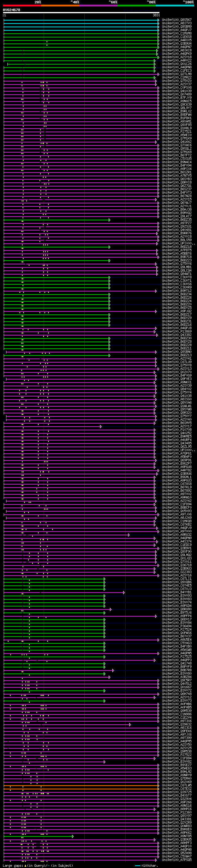Select the UniRef100_B6DZ35 label

coord(177,220)
